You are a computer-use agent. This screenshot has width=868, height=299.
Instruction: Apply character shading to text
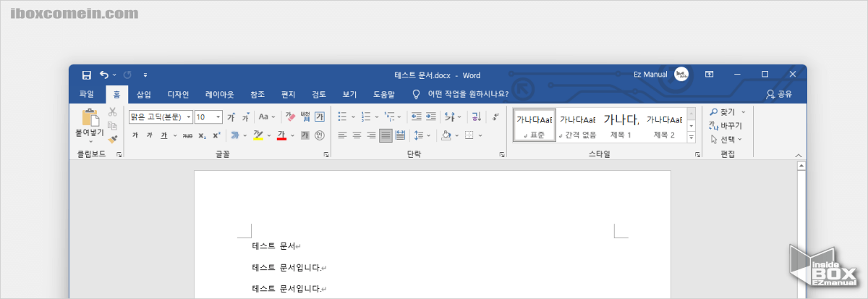305,135
